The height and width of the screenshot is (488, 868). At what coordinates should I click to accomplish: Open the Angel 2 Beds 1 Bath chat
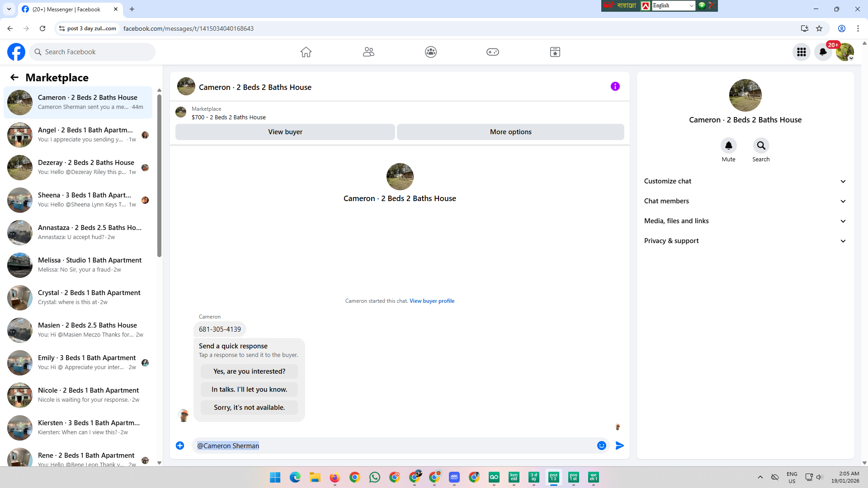pos(78,135)
